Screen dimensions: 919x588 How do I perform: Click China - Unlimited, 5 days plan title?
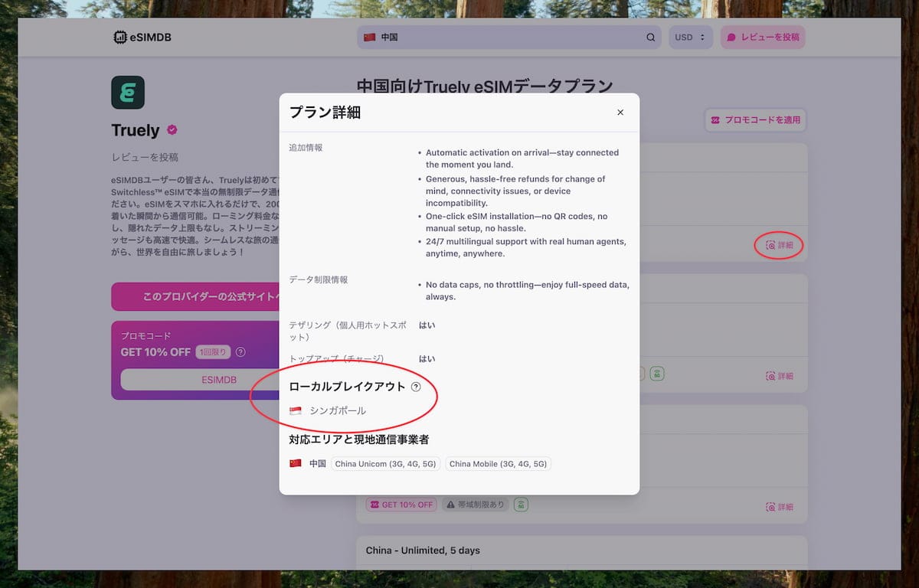(423, 550)
